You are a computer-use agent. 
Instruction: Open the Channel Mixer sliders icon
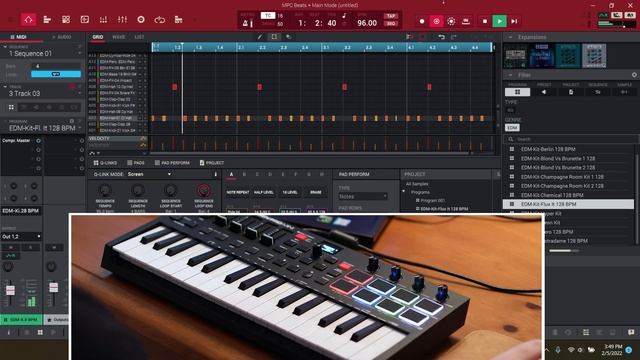(122, 20)
